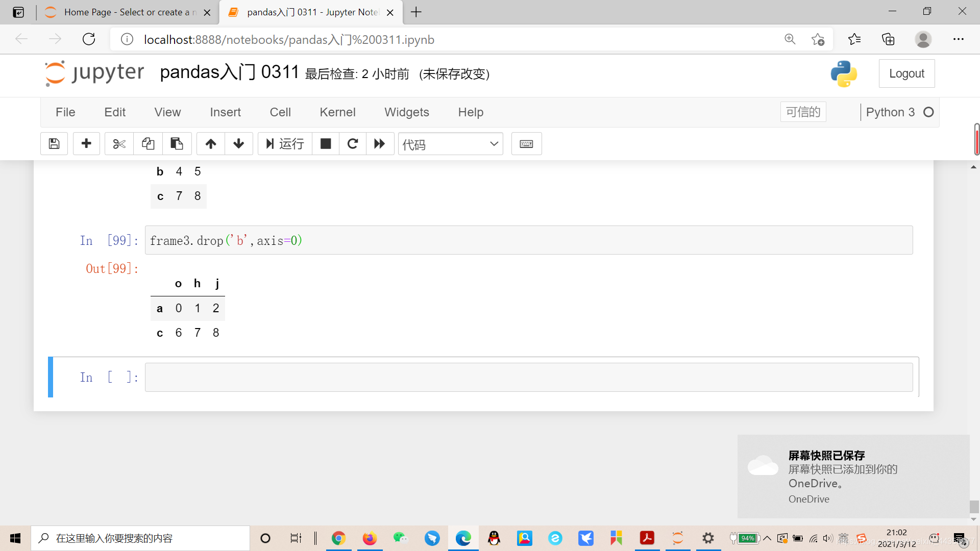Interrupt the kernel with stop icon
This screenshot has height=551, width=980.
click(x=326, y=143)
